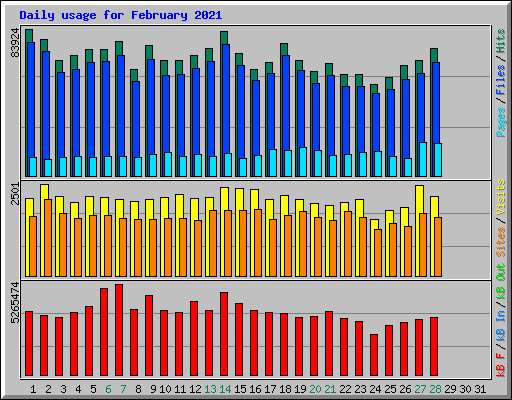
Task: Click the orange sites bar above day 16
Action: click(x=258, y=243)
